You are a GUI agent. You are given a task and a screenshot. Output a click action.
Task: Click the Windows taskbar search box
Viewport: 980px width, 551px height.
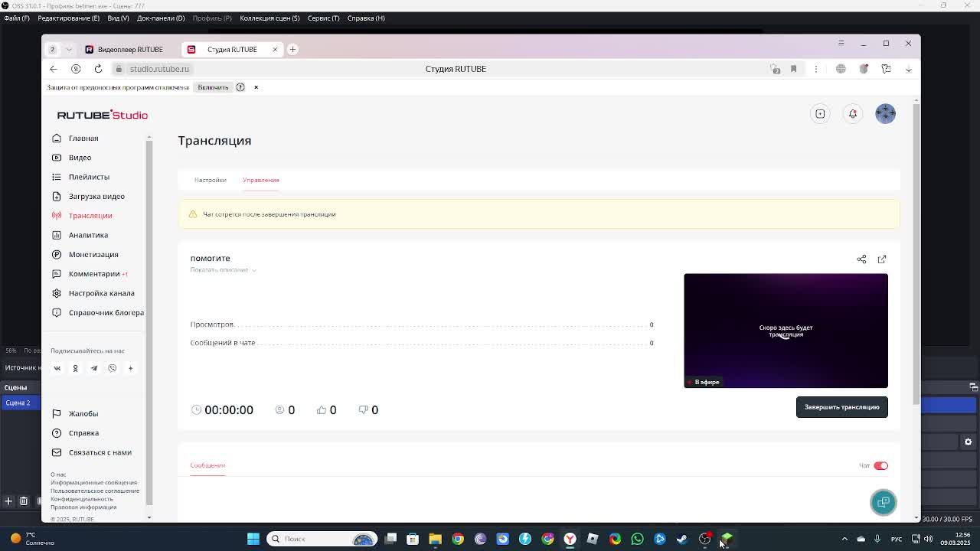(x=322, y=539)
